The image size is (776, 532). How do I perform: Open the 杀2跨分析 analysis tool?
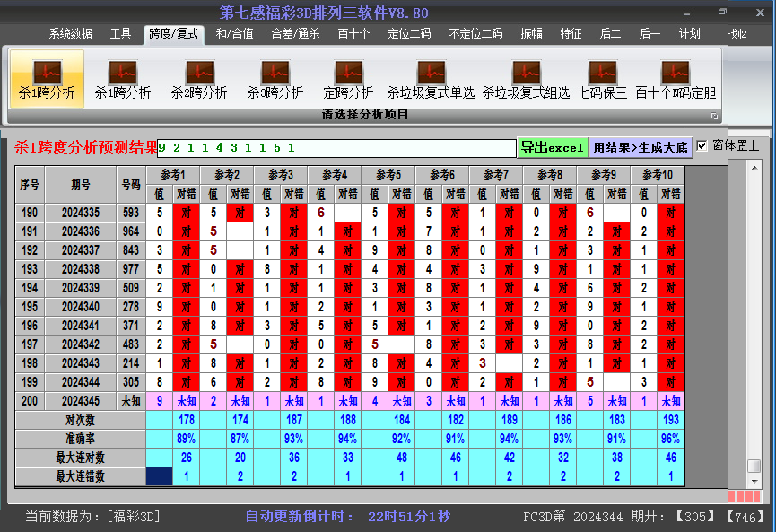click(199, 79)
